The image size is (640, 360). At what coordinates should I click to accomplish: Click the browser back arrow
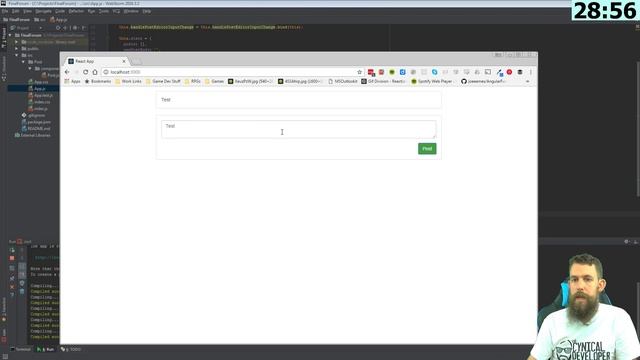[x=67, y=72]
